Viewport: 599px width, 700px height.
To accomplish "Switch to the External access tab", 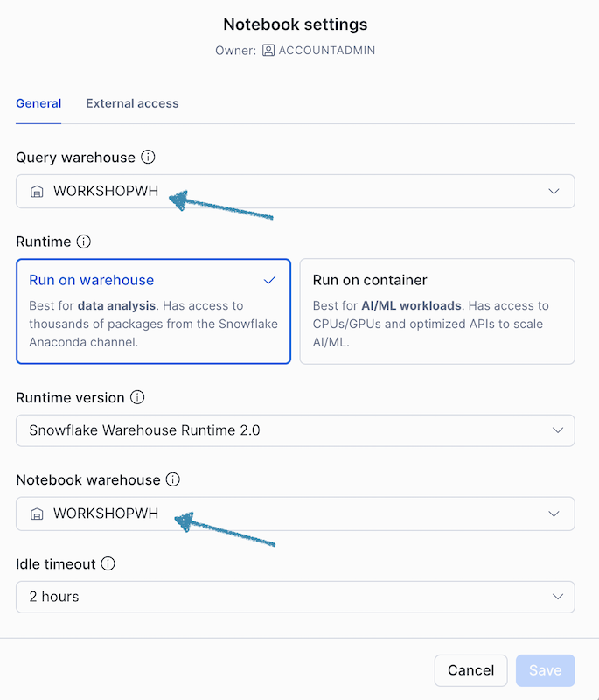I will click(132, 103).
